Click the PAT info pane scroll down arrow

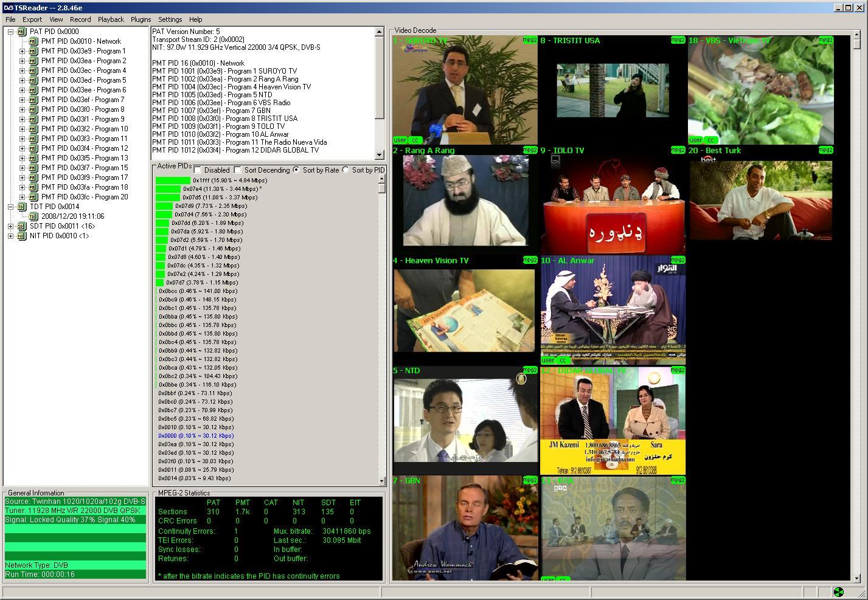point(380,155)
